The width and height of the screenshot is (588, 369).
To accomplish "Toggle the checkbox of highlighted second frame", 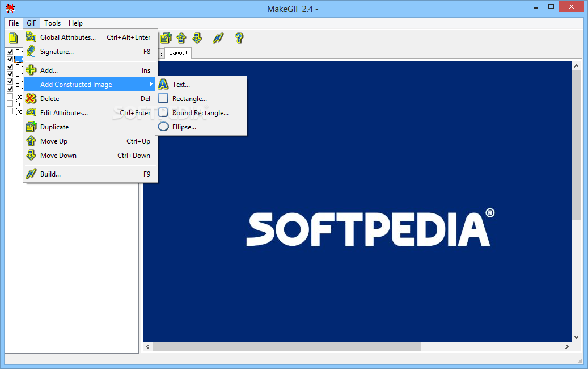I will [10, 59].
